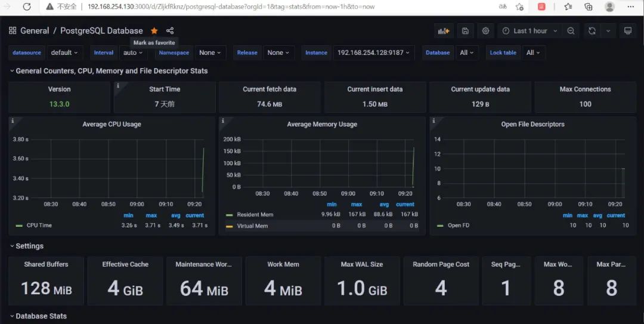Toggle the orange favorite star
Screen dimensions: 644x324
154,31
